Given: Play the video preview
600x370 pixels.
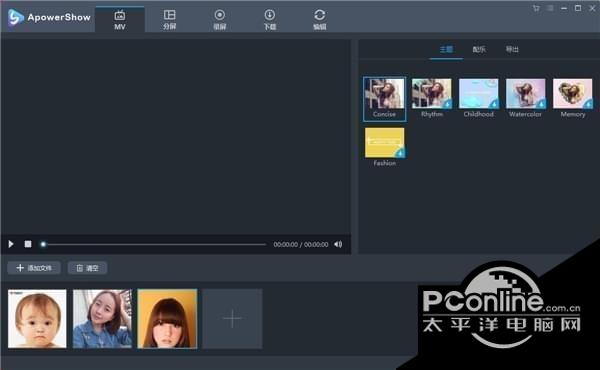Looking at the screenshot, I should (x=11, y=244).
